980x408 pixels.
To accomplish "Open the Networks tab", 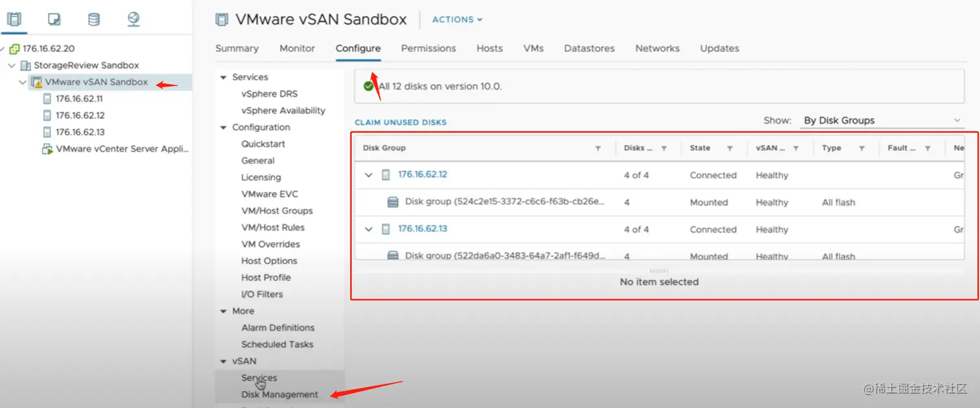I will pyautogui.click(x=657, y=49).
